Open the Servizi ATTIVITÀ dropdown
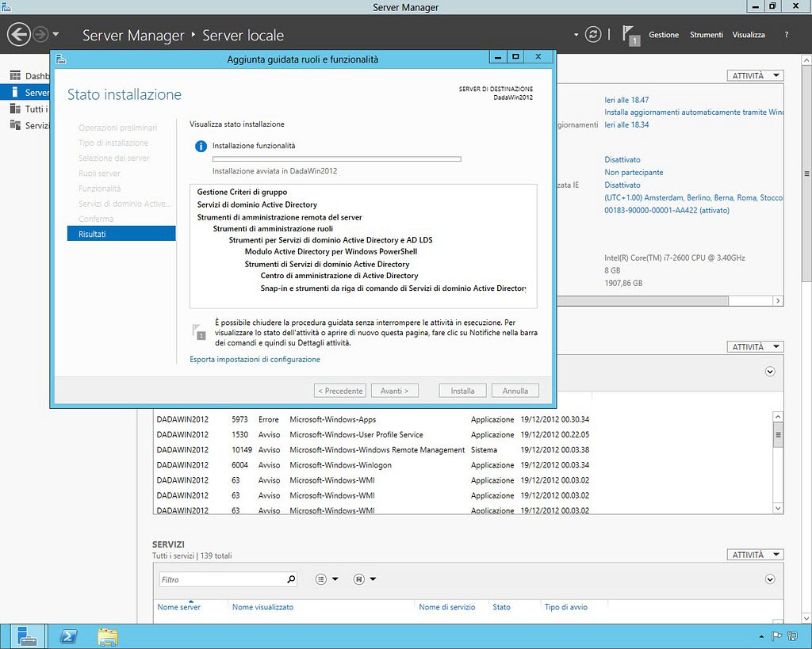The height and width of the screenshot is (649, 812). [x=755, y=555]
